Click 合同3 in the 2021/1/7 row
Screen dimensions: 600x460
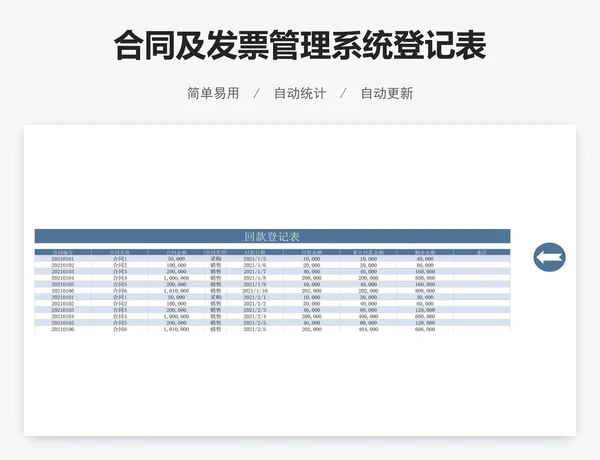pyautogui.click(x=120, y=272)
